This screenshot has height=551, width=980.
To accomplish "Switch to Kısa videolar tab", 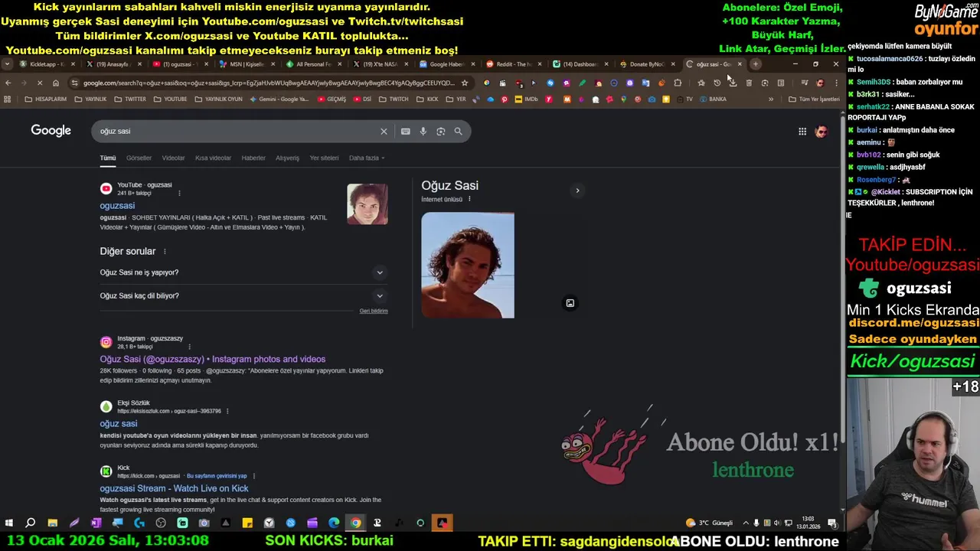I will click(213, 158).
